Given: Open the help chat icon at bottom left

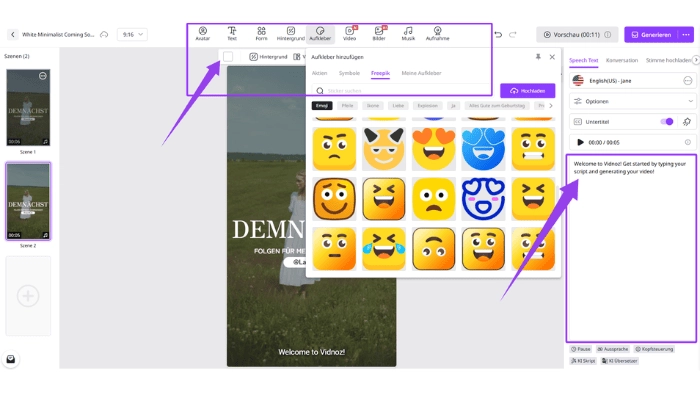Looking at the screenshot, I should point(11,359).
